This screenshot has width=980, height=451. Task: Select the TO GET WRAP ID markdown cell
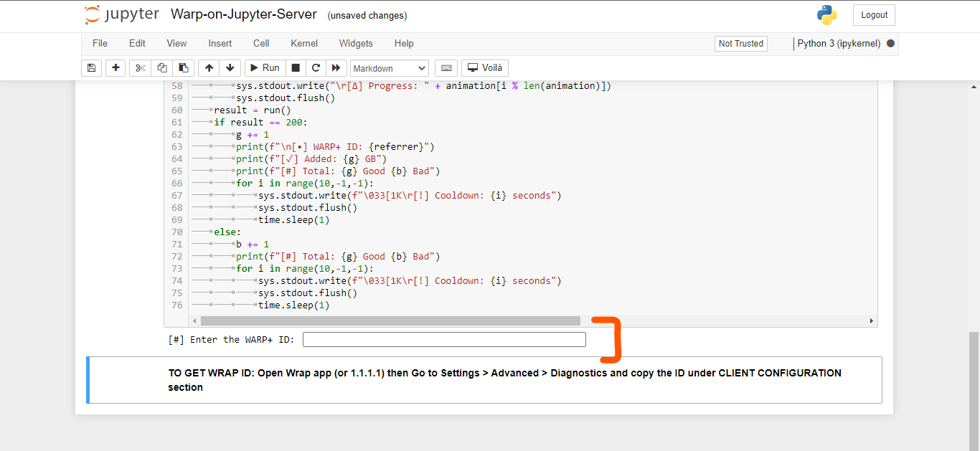tap(486, 380)
